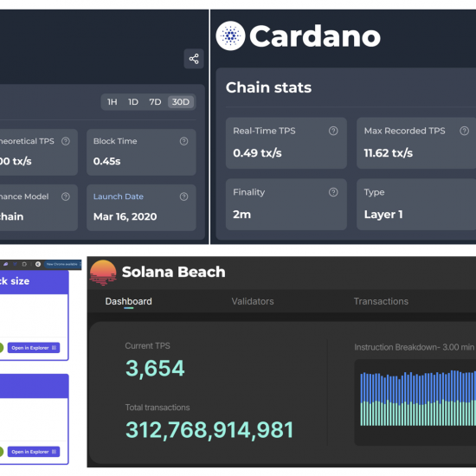Click the blue V-shaped extension icon
The image size is (476, 476).
coord(15,264)
